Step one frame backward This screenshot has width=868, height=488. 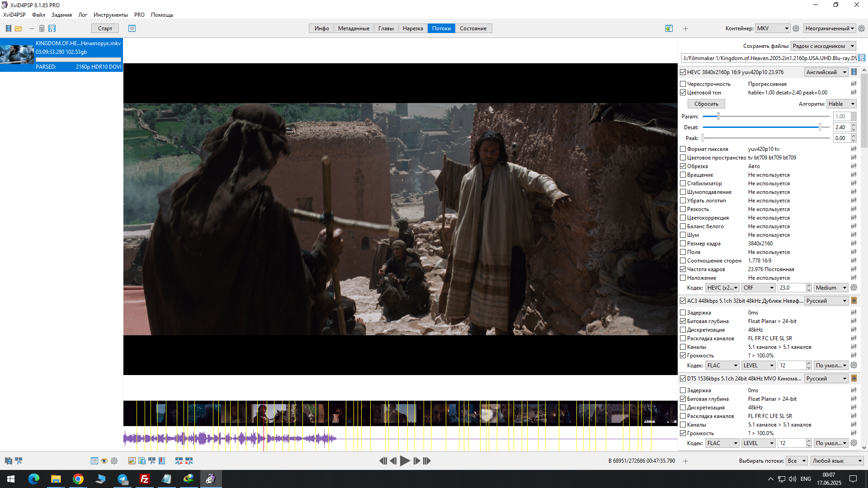[x=393, y=461]
